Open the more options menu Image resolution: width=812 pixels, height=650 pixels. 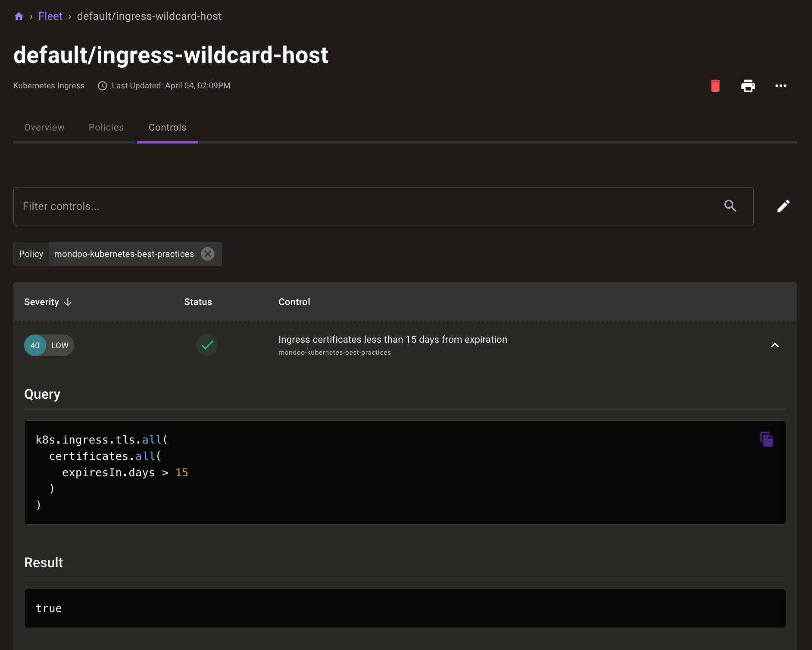point(781,86)
